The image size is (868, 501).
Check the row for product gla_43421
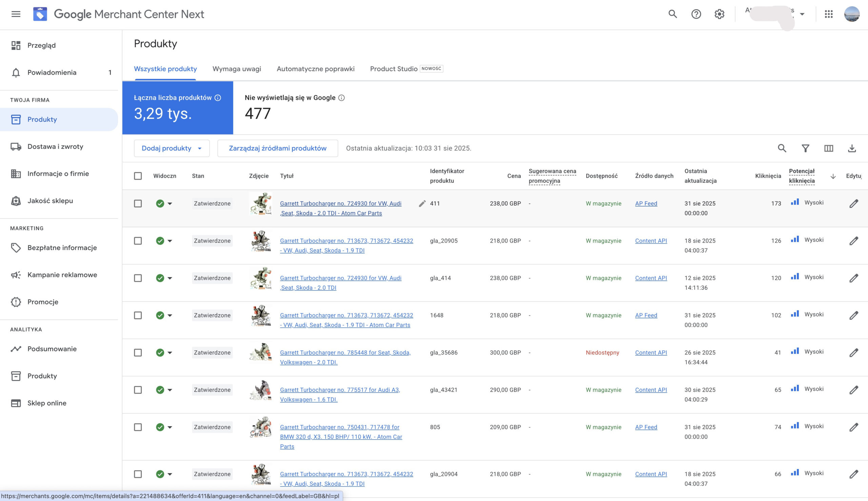click(x=138, y=389)
